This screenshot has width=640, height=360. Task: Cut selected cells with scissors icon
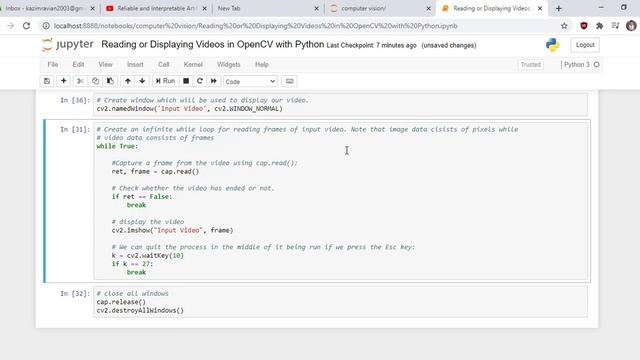click(80, 81)
